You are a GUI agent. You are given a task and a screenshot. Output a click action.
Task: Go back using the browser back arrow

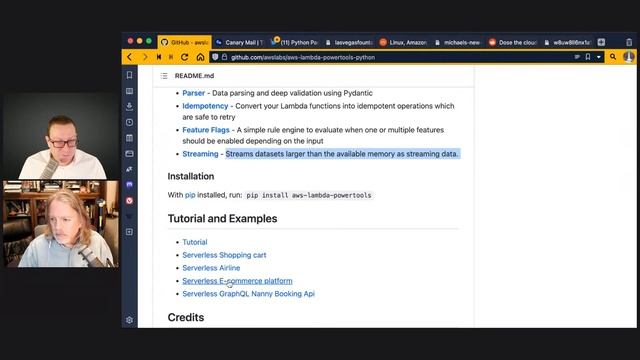(x=130, y=57)
